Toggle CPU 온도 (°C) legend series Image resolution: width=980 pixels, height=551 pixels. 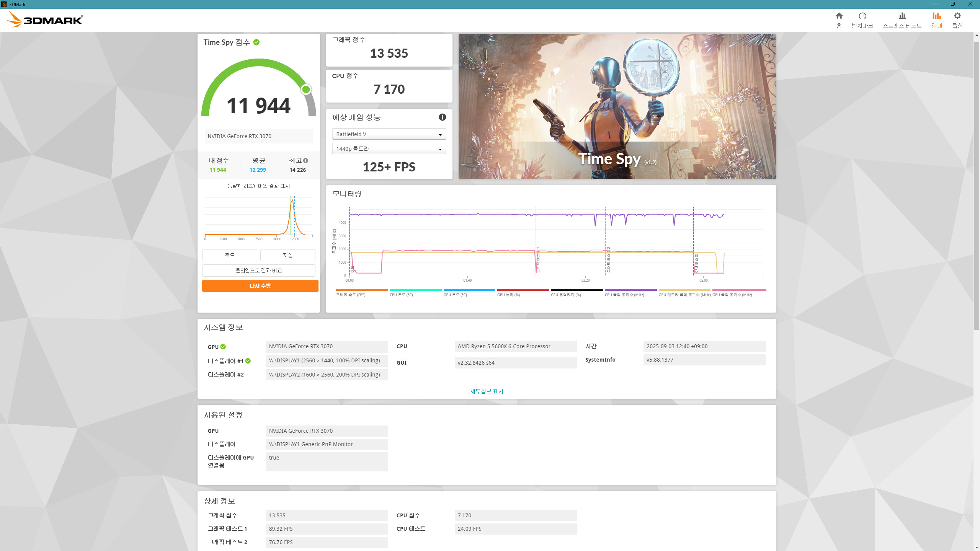[415, 293]
